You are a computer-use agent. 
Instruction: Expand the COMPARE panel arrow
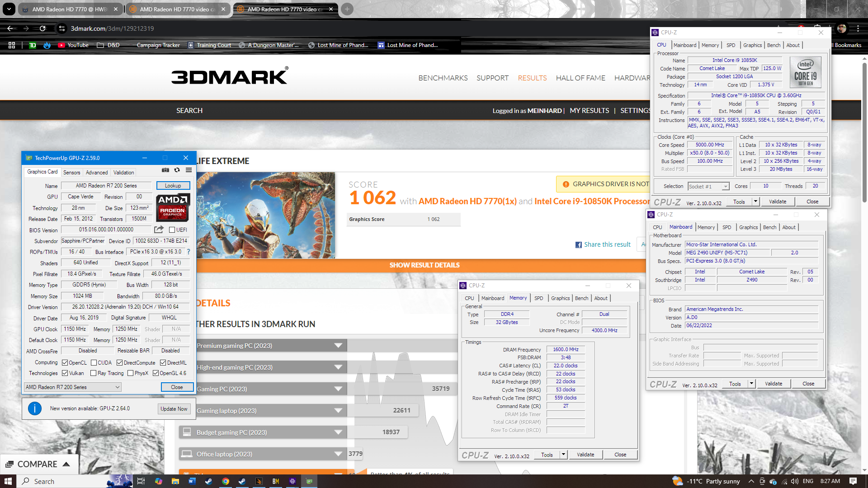point(66,464)
